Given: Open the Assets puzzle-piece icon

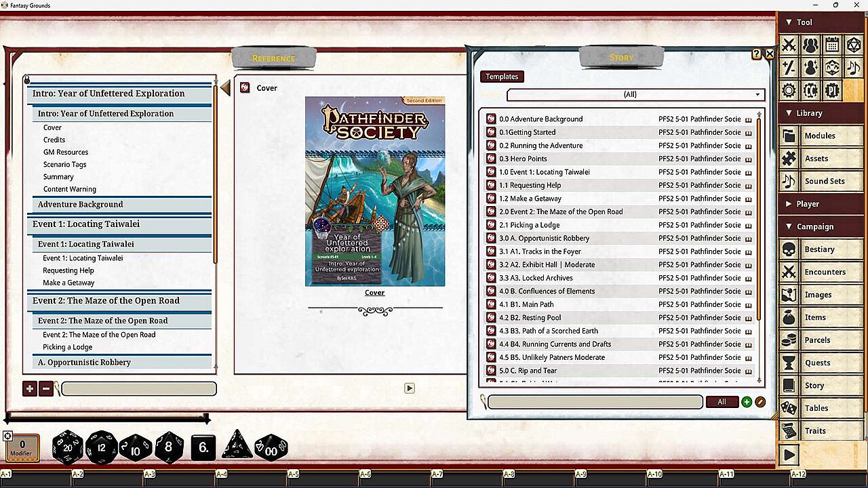Looking at the screenshot, I should coord(789,159).
